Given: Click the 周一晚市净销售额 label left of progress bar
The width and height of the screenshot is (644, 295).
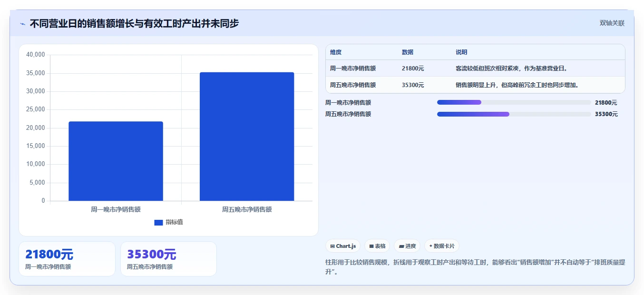Looking at the screenshot, I should click(348, 103).
